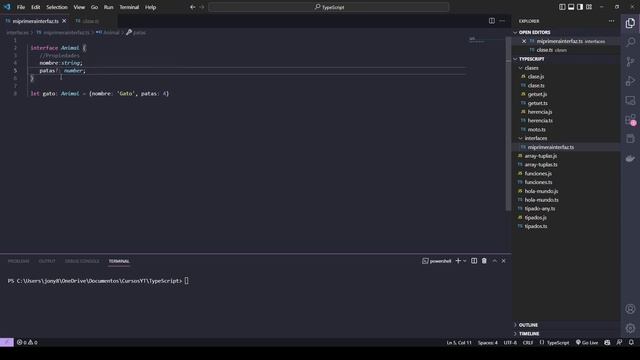
Task: Open the Search view in activity bar
Action: point(630,42)
